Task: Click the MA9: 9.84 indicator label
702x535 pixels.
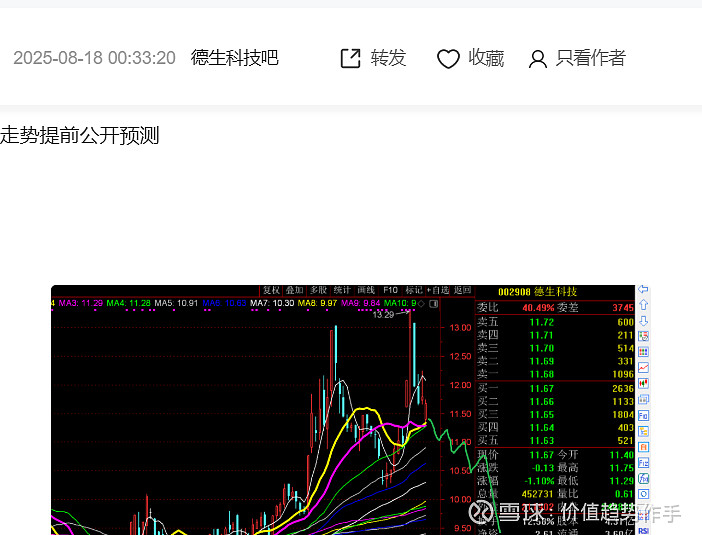Action: pos(361,304)
